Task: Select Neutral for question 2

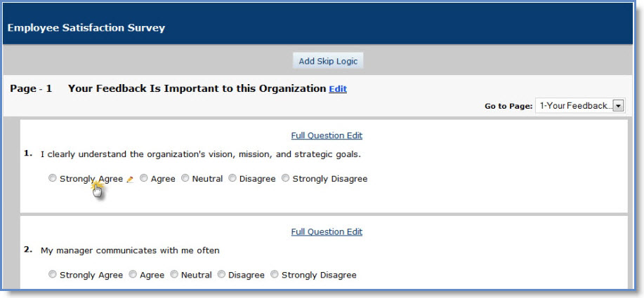Action: 174,275
